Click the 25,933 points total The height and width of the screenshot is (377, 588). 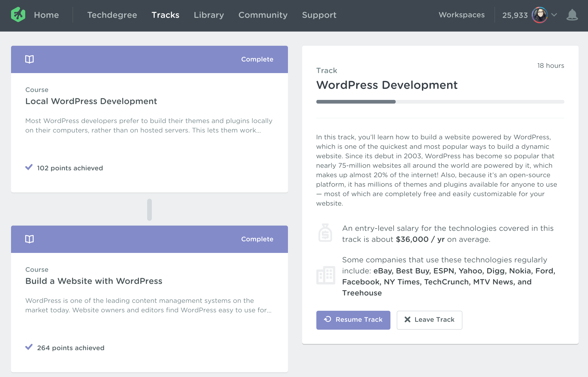point(515,15)
